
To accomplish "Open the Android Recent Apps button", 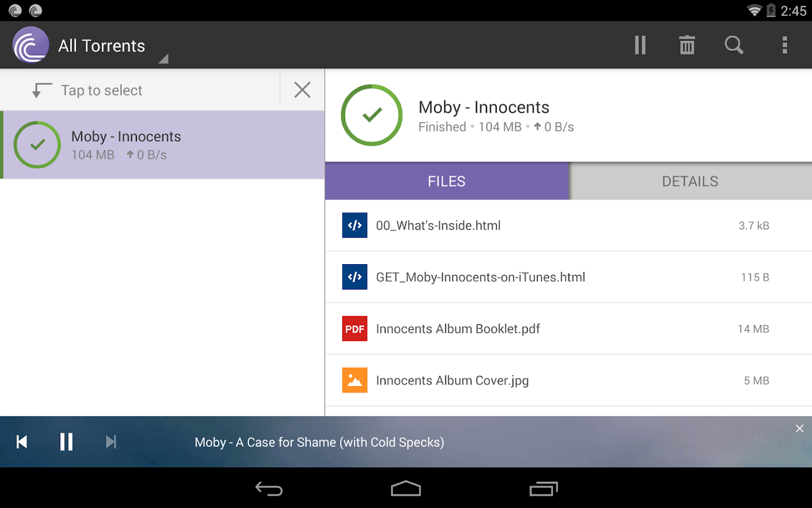I will pyautogui.click(x=544, y=489).
